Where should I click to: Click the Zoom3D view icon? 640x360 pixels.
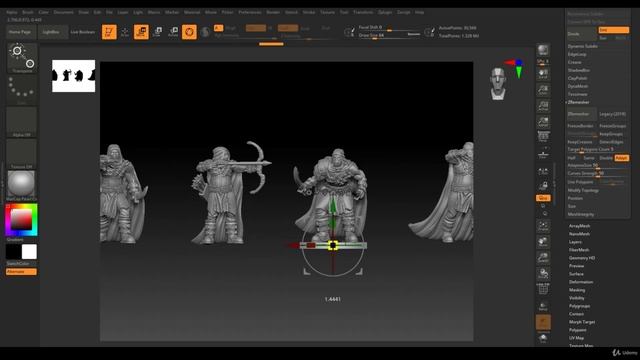click(543, 258)
